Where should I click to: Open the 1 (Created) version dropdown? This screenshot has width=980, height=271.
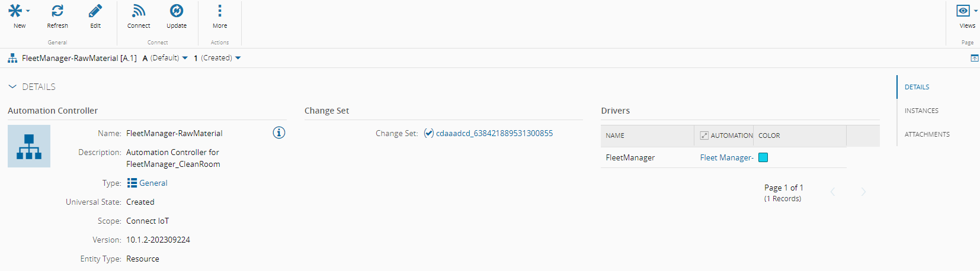(217, 58)
